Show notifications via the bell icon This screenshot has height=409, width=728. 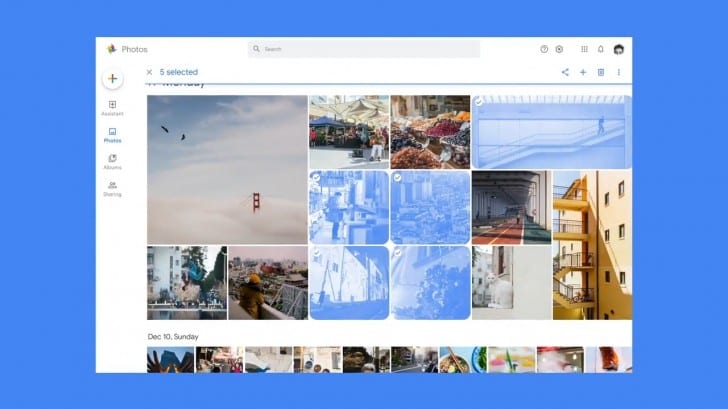pos(601,49)
